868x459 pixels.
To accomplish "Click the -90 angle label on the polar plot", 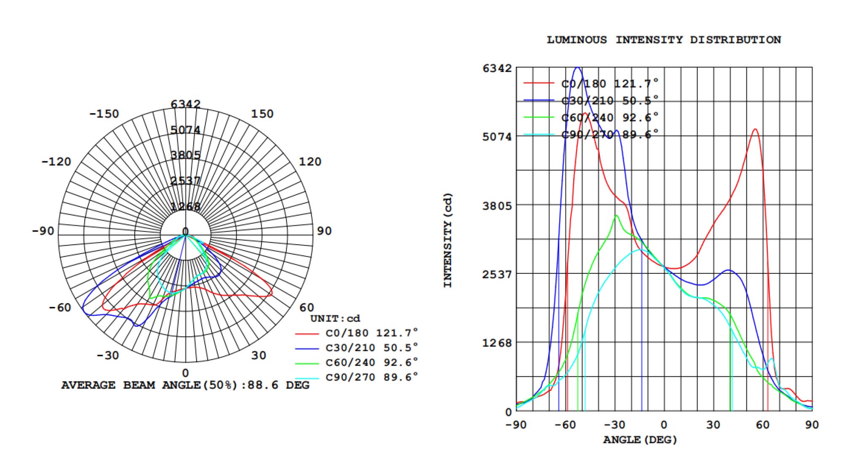I will pos(43,231).
